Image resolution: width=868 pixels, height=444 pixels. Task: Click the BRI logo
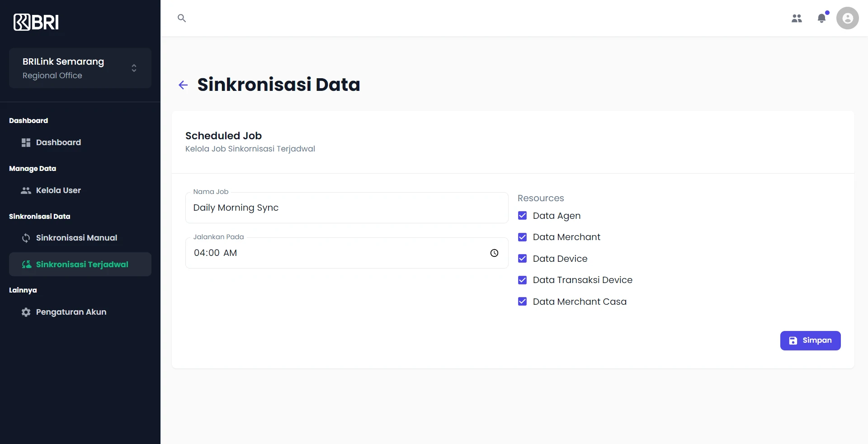[36, 22]
